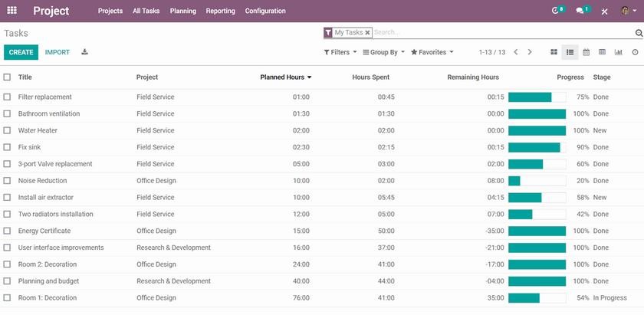Click the CREATE button
This screenshot has height=315, width=644.
[21, 52]
